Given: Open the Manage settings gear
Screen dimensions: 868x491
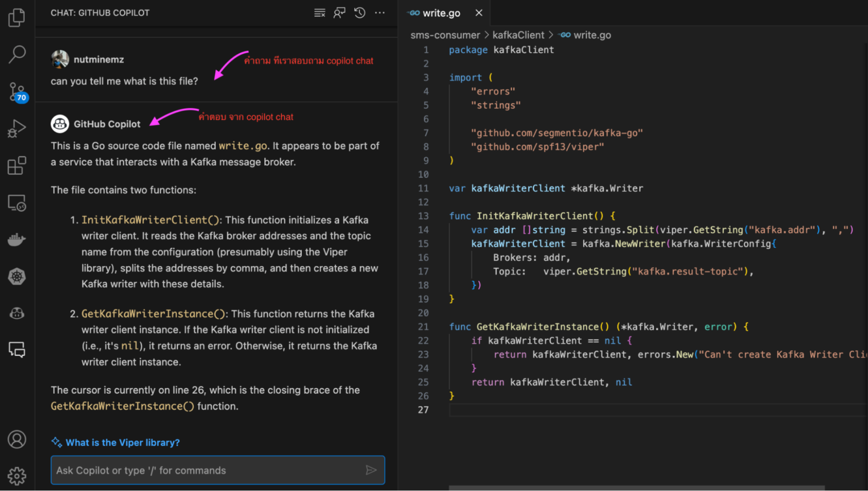Looking at the screenshot, I should [x=17, y=476].
